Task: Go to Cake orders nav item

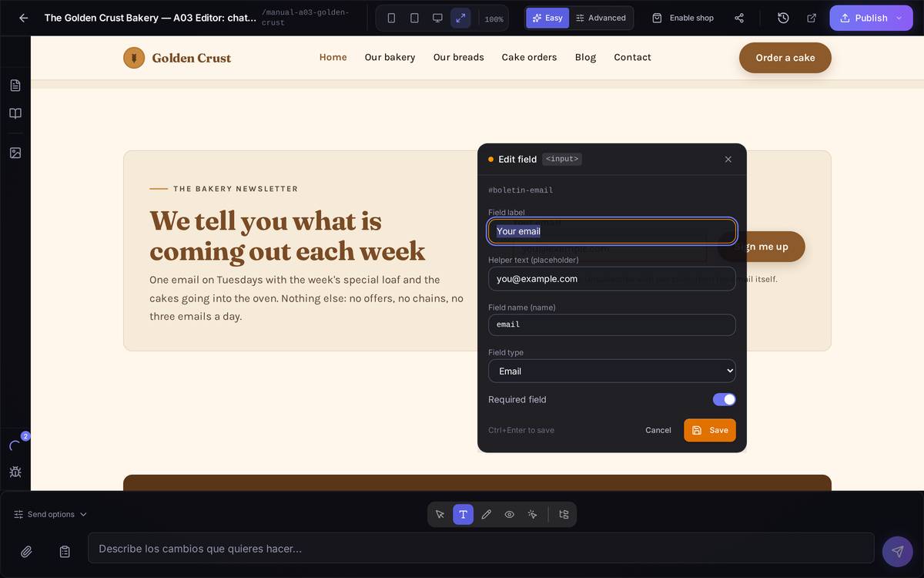Action: coord(529,57)
